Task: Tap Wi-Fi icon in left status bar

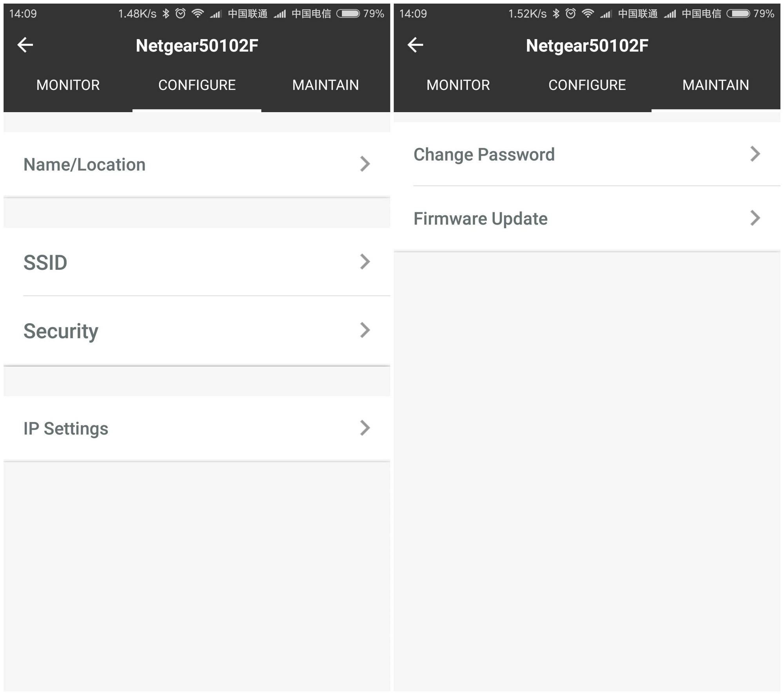Action: coord(198,14)
